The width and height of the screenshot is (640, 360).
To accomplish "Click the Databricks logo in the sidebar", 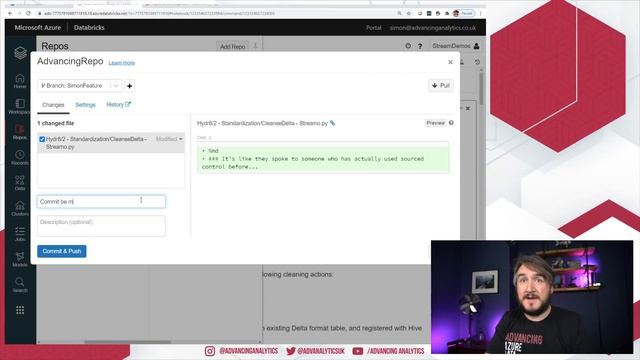I will (20, 53).
